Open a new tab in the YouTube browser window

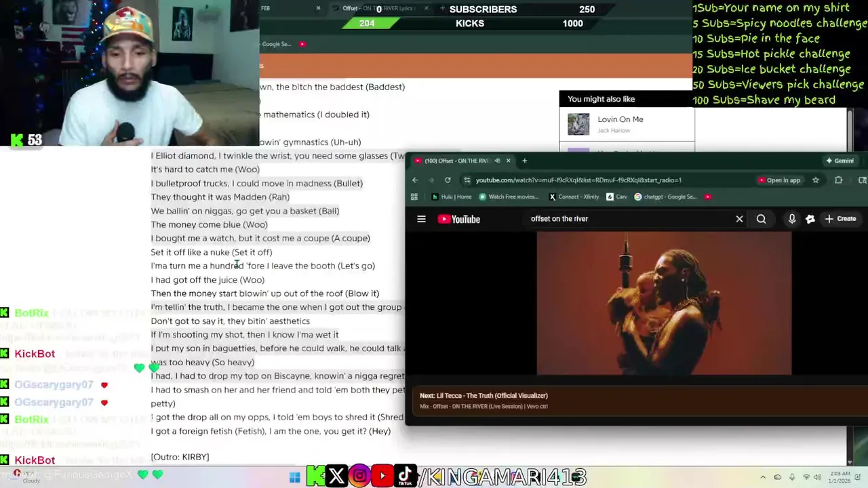click(524, 161)
